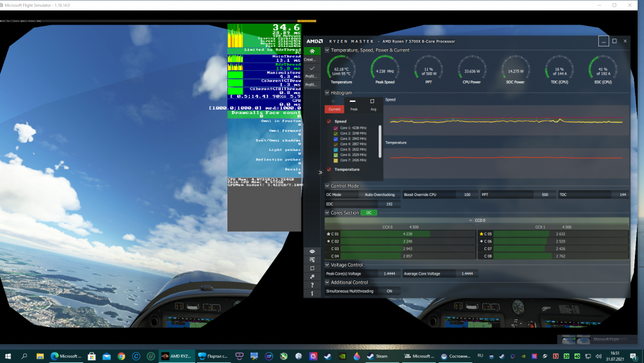Toggle the Speed checkbox in the histogram
The height and width of the screenshot is (363, 644).
(x=329, y=121)
